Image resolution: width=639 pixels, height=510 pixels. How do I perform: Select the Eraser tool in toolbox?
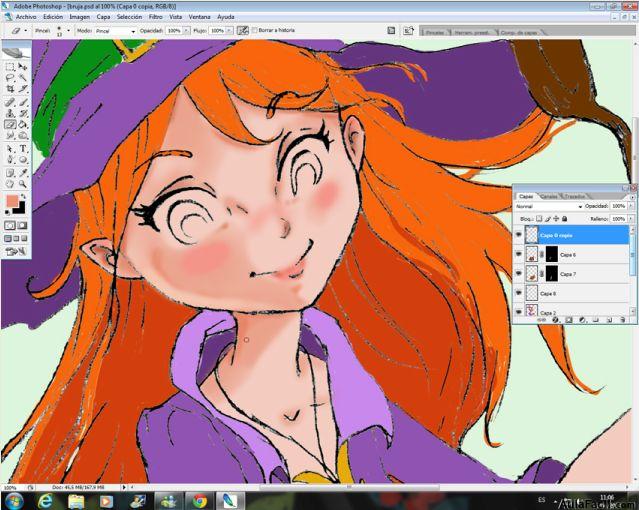click(x=10, y=125)
